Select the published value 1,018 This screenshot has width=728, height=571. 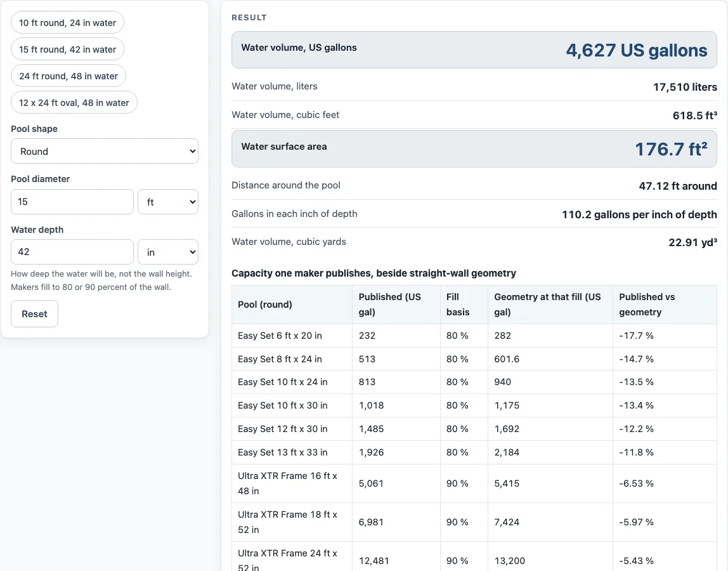(371, 405)
